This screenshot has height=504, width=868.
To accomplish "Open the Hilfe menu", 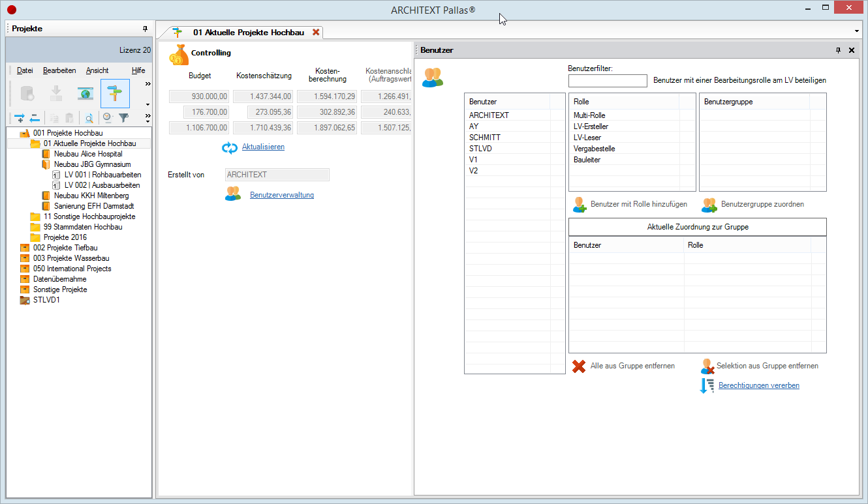I will click(138, 70).
